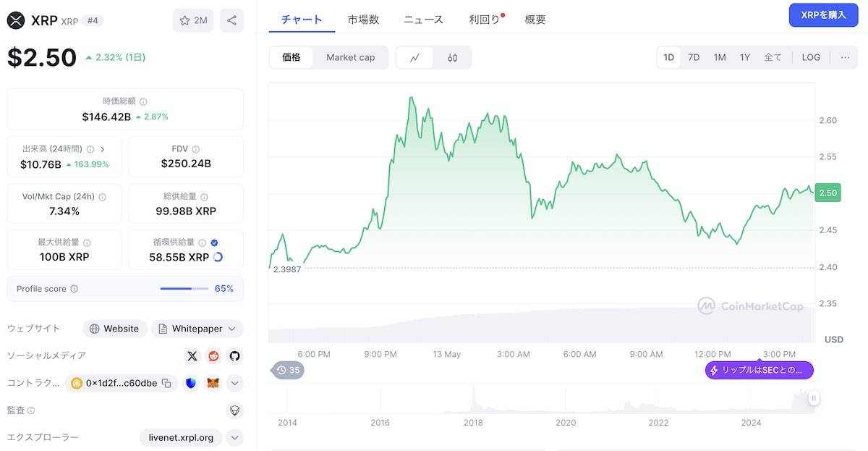Click the $250.24B FDV value
This screenshot has height=451, width=868.
186,164
